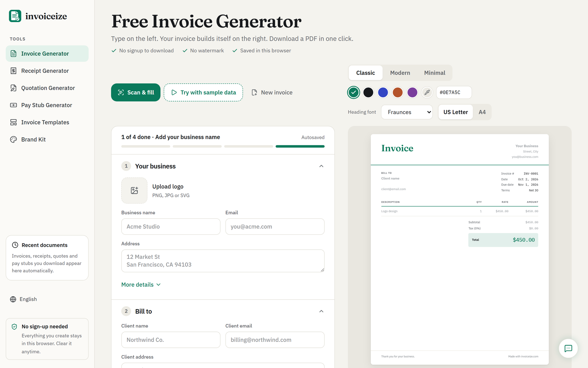The image size is (588, 368).
Task: Change language from English
Action: 24,299
